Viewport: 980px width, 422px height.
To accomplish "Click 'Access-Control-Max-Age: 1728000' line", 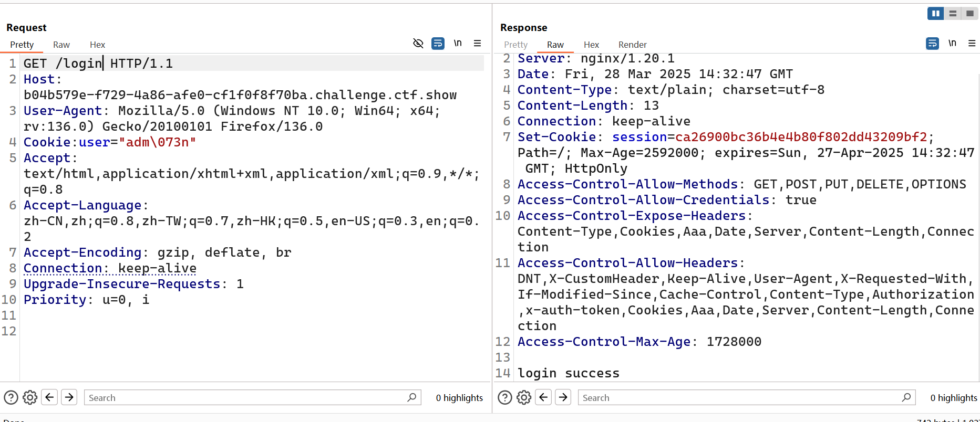I will tap(639, 342).
